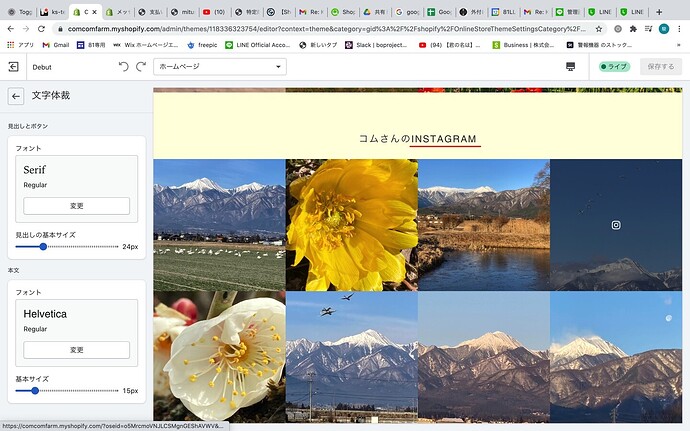Viewport: 690px width, 431px height.
Task: Click the browser forward navigation arrow
Action: pos(26,29)
